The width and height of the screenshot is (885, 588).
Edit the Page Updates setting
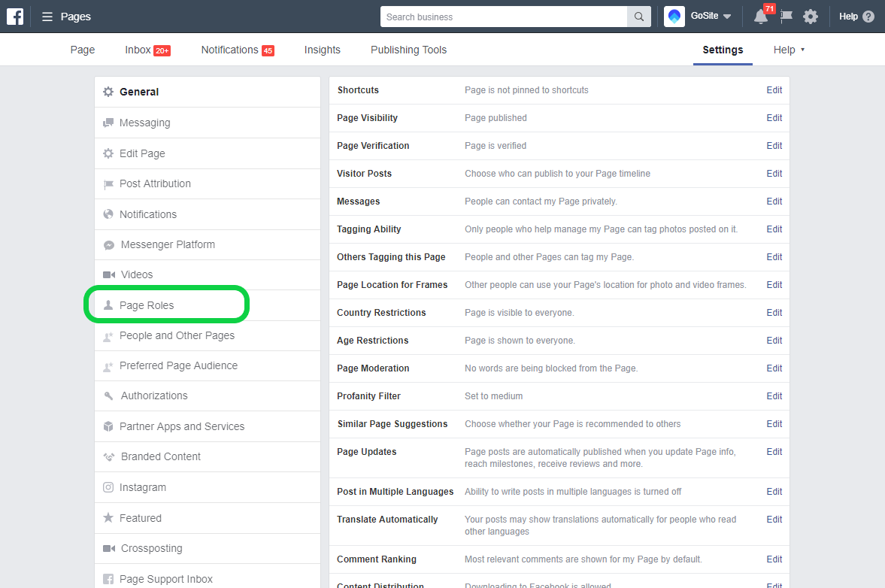click(x=774, y=452)
